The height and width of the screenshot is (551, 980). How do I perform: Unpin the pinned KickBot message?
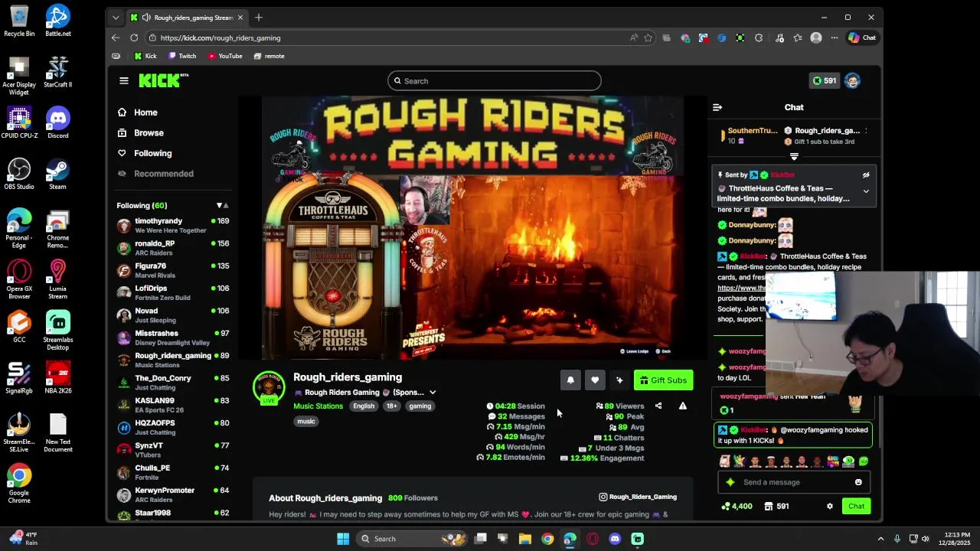866,174
